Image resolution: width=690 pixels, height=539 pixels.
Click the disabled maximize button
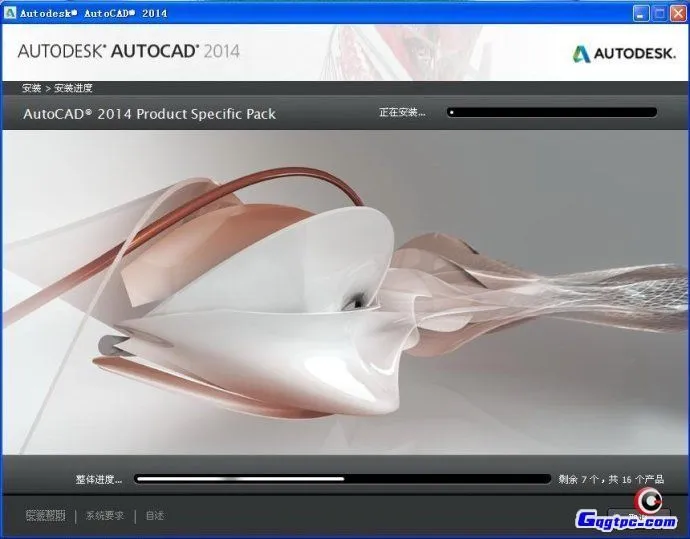tap(659, 13)
